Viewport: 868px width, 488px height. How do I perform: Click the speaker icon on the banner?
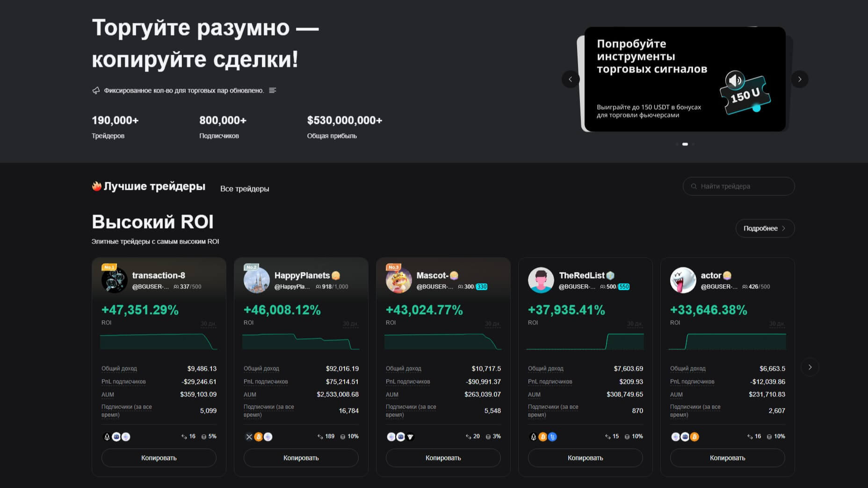click(x=735, y=80)
